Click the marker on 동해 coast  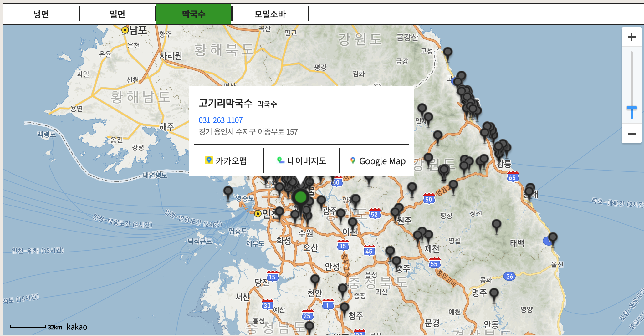[530, 191]
